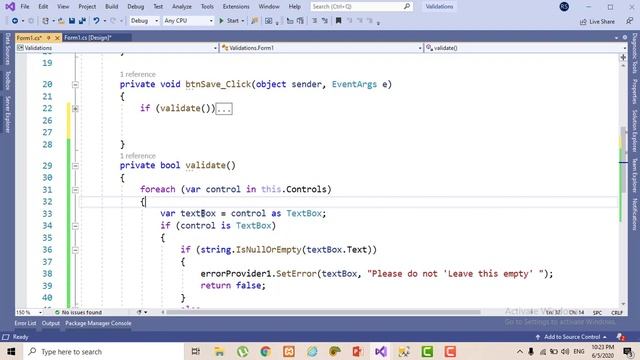Open the Validations.Form1 class dropdown

point(321,48)
